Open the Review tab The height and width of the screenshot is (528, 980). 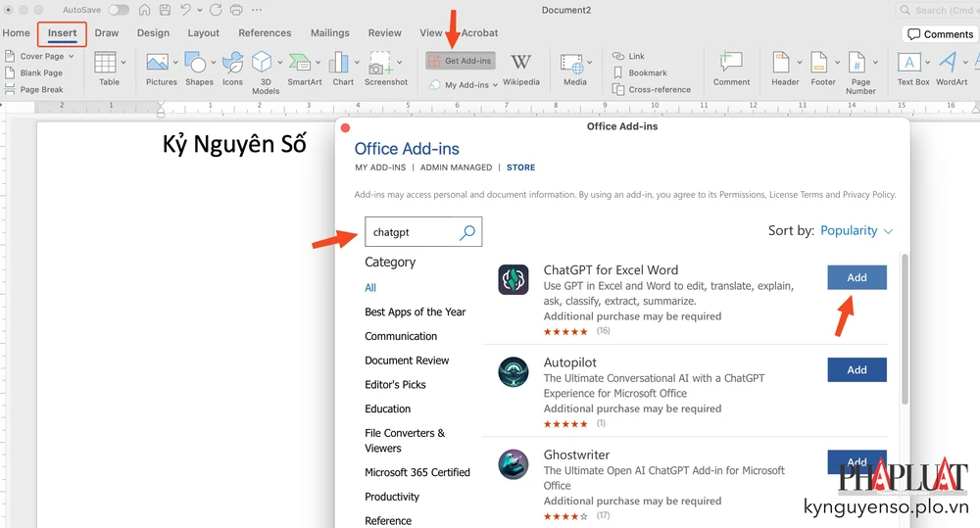coord(385,33)
